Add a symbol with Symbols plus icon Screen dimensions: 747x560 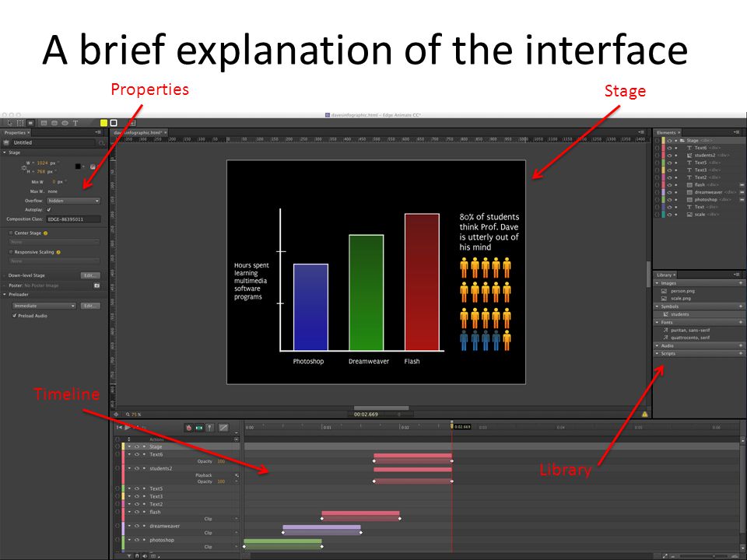point(741,306)
